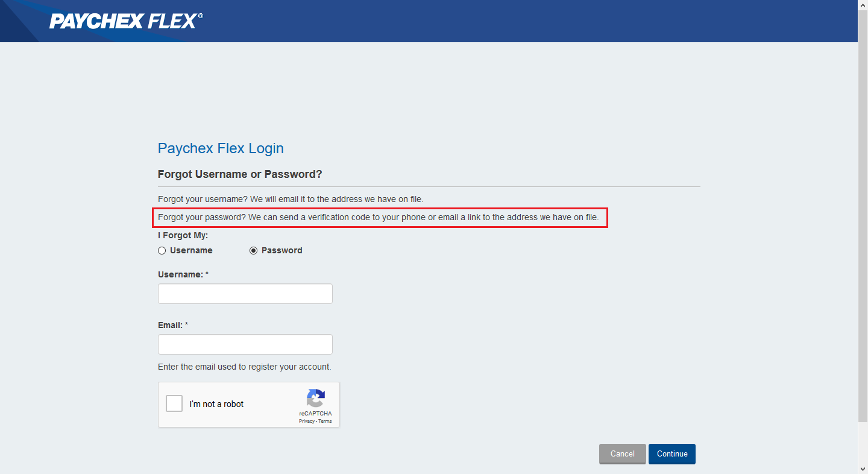
Task: Click the 'Forgot your username?' sentence
Action: click(291, 199)
